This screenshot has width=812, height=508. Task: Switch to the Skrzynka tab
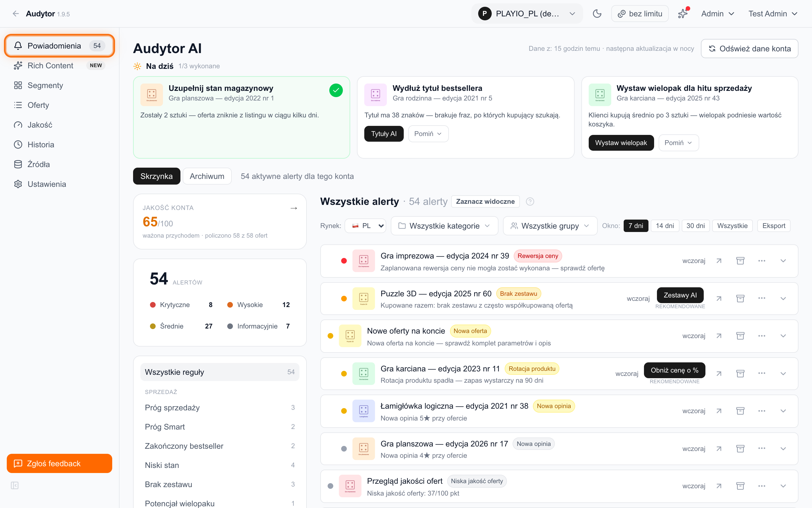pos(156,176)
